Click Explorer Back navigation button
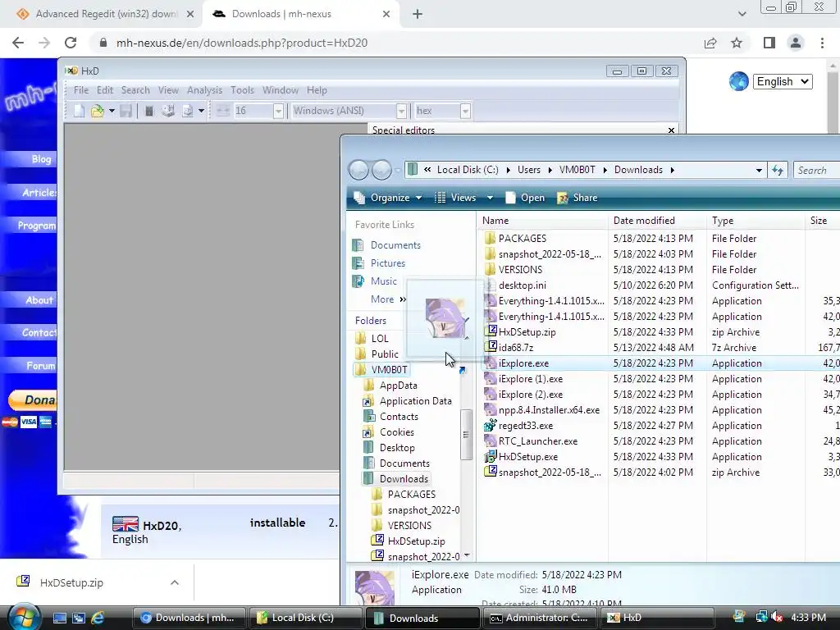The width and height of the screenshot is (840, 630). coord(358,170)
